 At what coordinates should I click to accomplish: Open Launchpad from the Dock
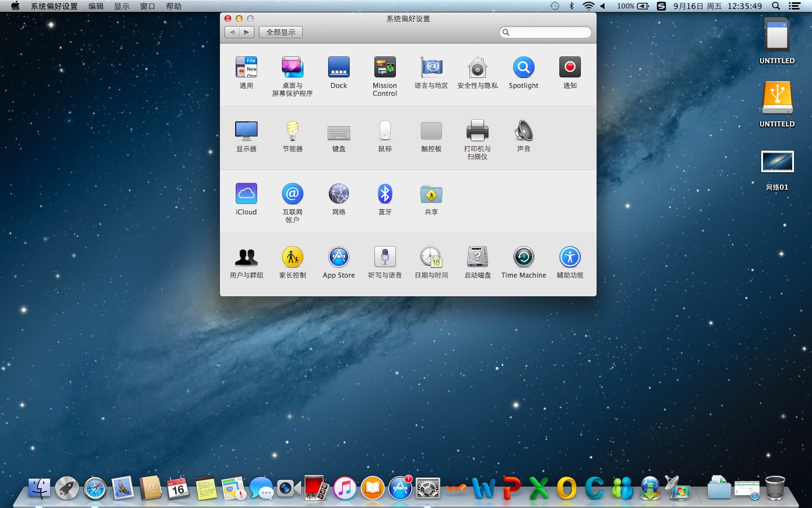coord(67,488)
